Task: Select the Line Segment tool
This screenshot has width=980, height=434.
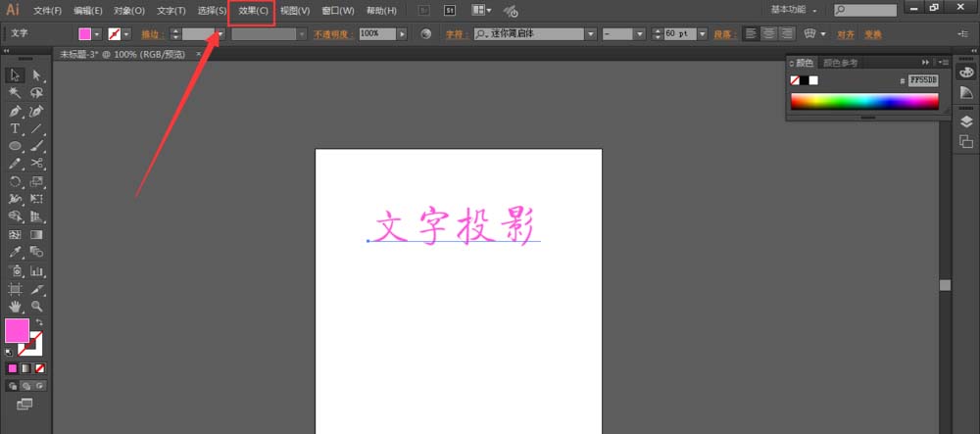Action: 37,128
